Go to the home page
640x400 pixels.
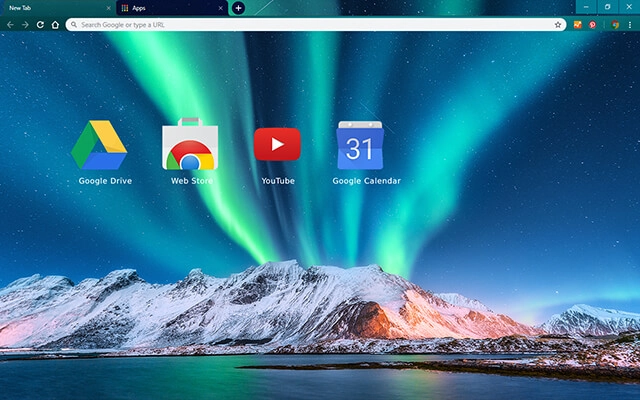(55, 25)
